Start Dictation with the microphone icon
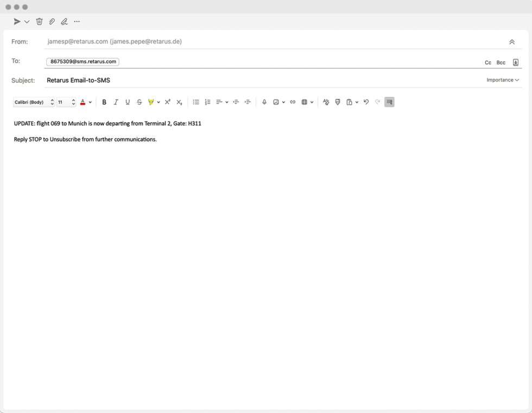The height and width of the screenshot is (413, 532). [264, 102]
